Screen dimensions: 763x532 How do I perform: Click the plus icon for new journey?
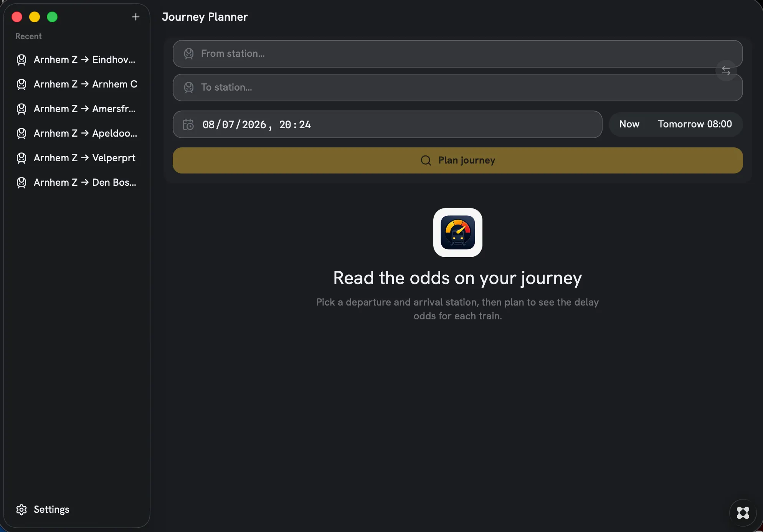click(x=135, y=17)
